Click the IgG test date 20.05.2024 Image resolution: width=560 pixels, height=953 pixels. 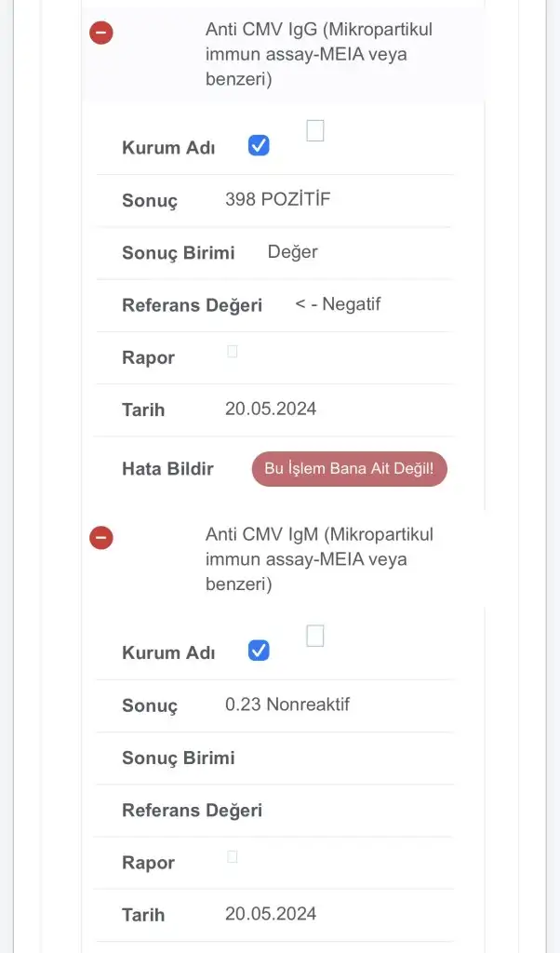(x=271, y=409)
